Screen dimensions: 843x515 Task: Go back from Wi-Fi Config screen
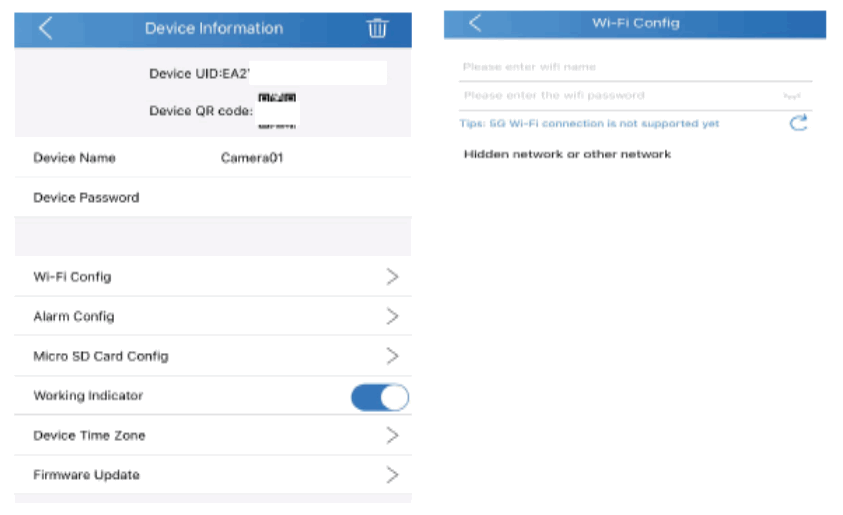474,23
